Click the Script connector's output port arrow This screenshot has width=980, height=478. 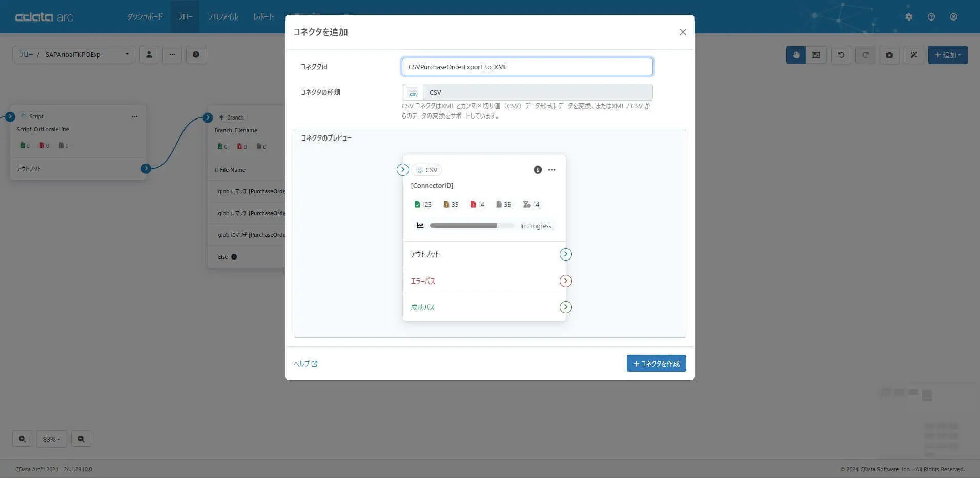coord(146,168)
